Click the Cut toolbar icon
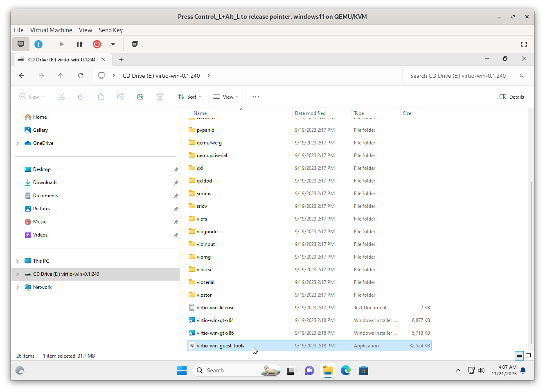 [62, 97]
